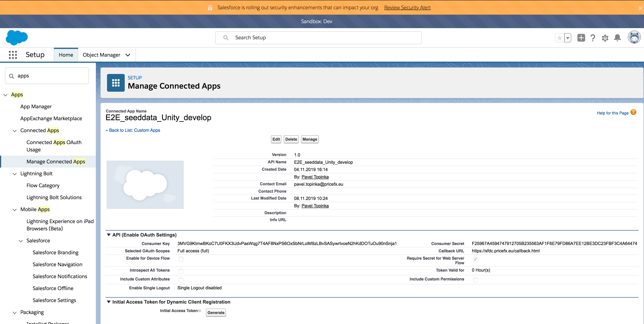Open Salesforce Navigation in sidebar
Screen dimensions: 644x324
[58, 264]
